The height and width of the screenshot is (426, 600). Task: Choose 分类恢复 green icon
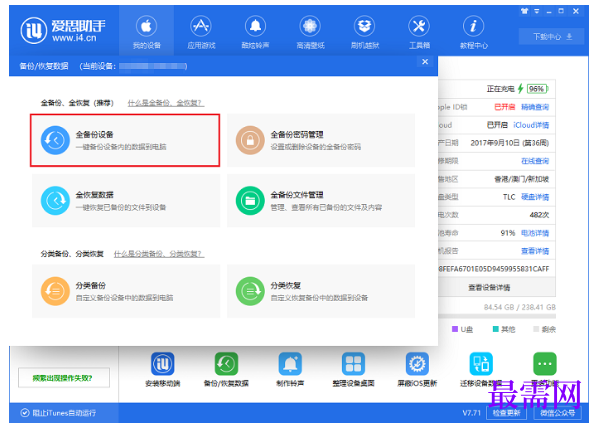250,291
